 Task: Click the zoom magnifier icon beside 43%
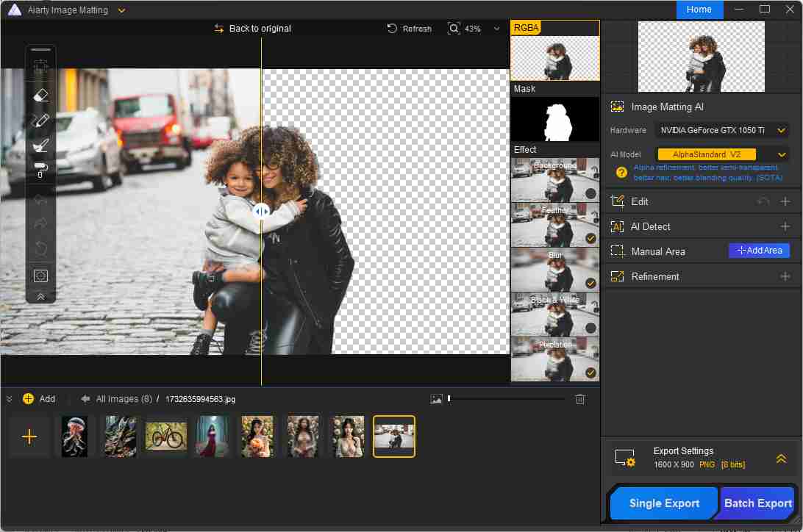[x=454, y=29]
